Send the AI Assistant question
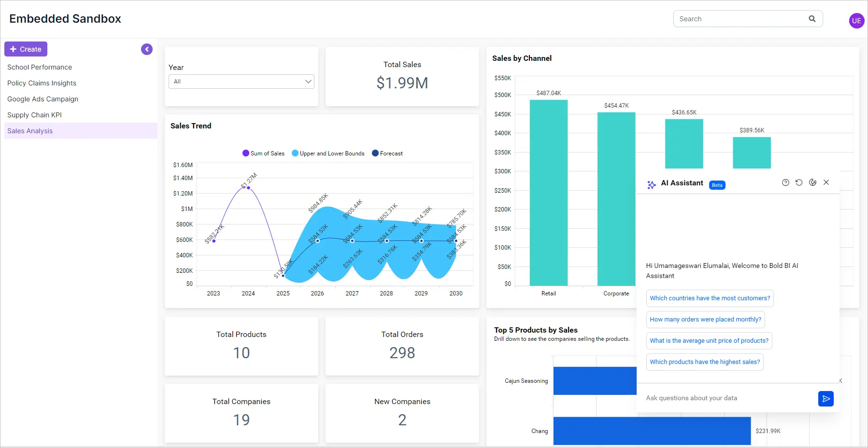The width and height of the screenshot is (868, 448). point(825,399)
